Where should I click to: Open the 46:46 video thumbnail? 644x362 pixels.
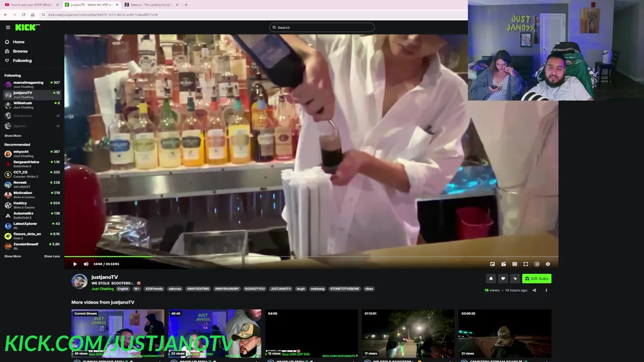215,334
